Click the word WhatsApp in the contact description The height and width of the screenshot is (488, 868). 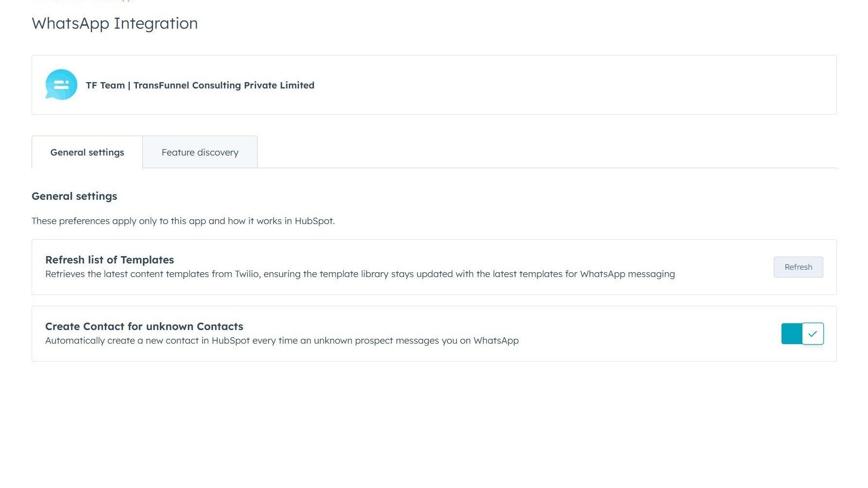click(496, 341)
